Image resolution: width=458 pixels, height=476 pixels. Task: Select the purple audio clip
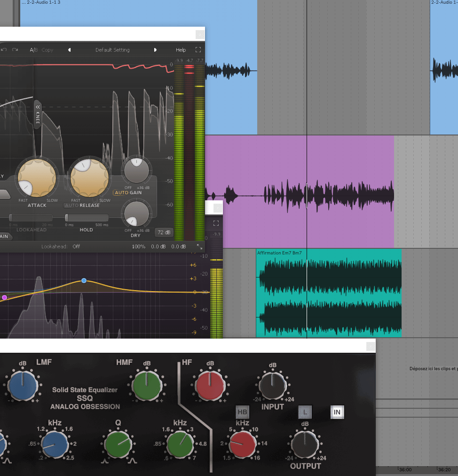click(299, 191)
